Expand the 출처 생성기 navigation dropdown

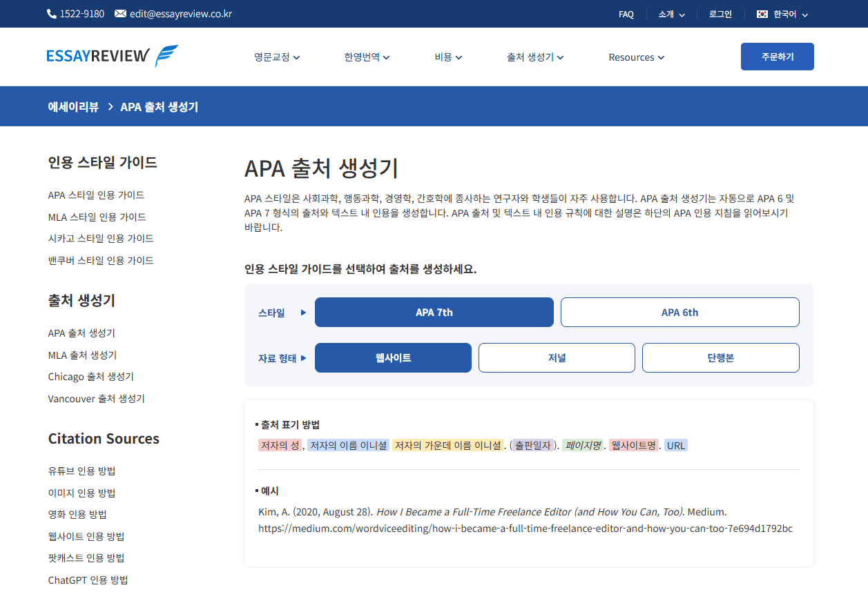(532, 57)
